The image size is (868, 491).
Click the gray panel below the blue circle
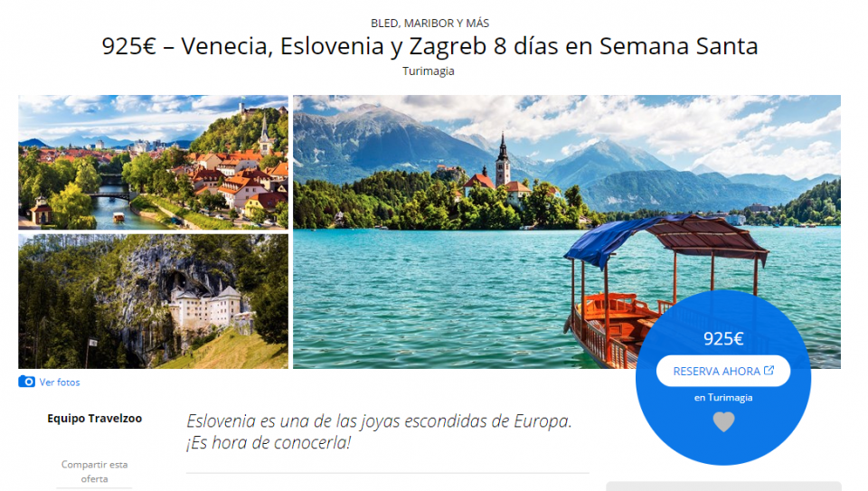(723, 486)
